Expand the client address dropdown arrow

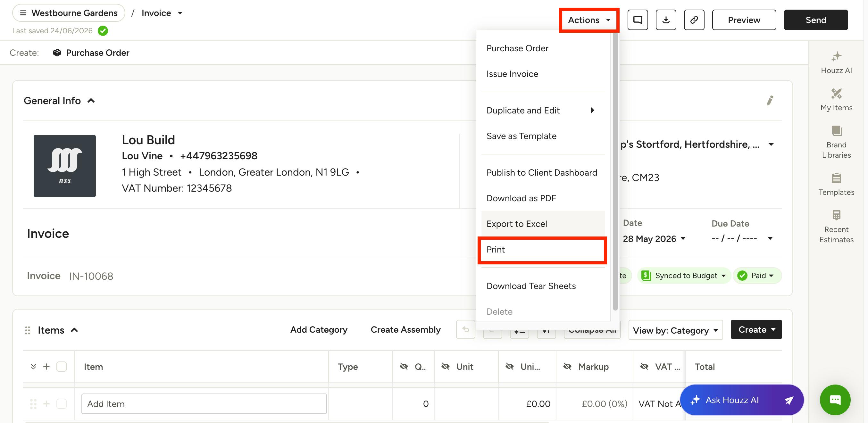[771, 144]
